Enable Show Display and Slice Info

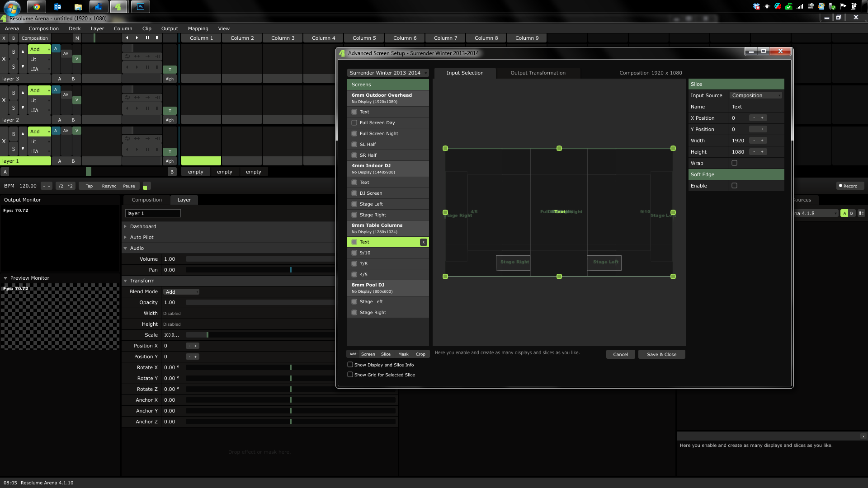click(350, 365)
